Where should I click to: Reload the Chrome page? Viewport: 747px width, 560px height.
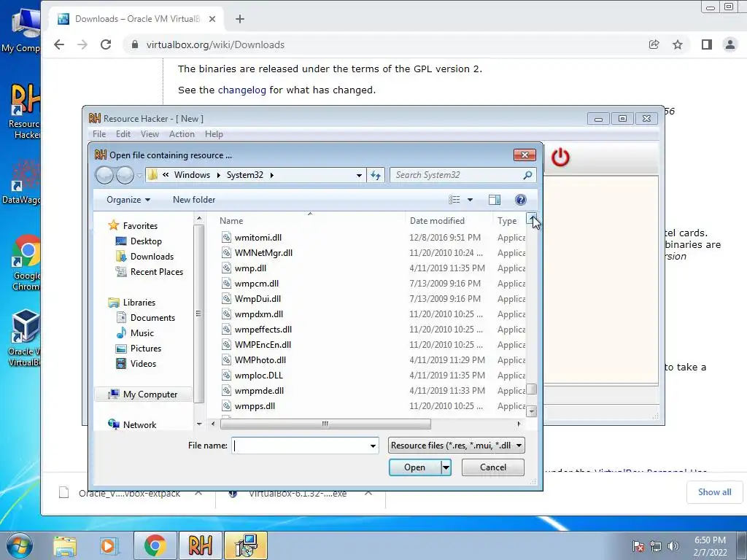pyautogui.click(x=106, y=44)
